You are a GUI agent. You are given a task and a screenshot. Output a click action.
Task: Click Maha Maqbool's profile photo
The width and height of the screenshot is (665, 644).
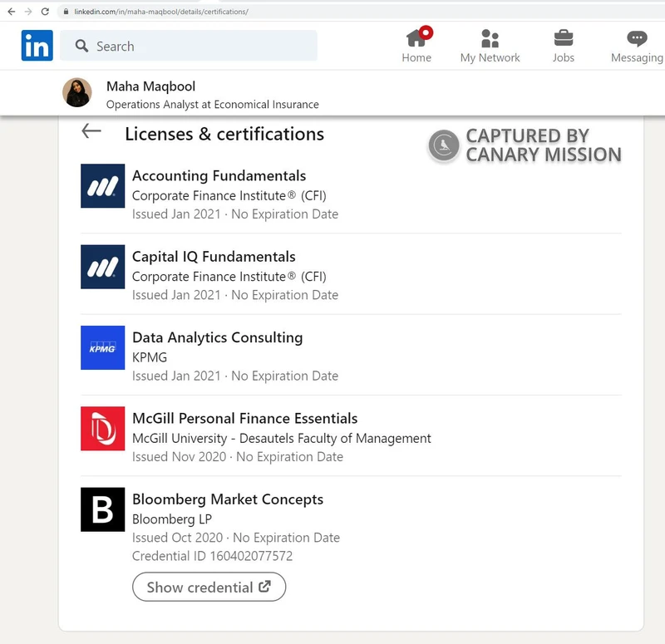tap(77, 93)
